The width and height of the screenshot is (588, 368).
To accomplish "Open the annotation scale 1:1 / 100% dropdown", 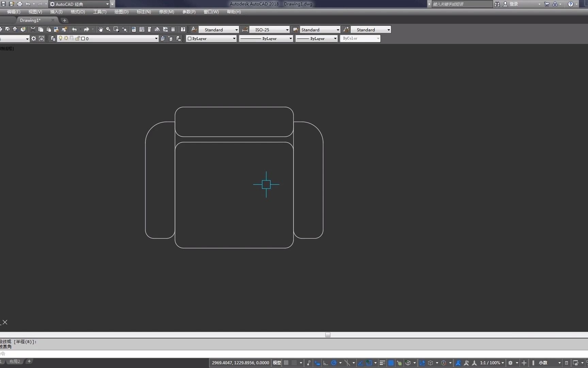I will (x=492, y=363).
